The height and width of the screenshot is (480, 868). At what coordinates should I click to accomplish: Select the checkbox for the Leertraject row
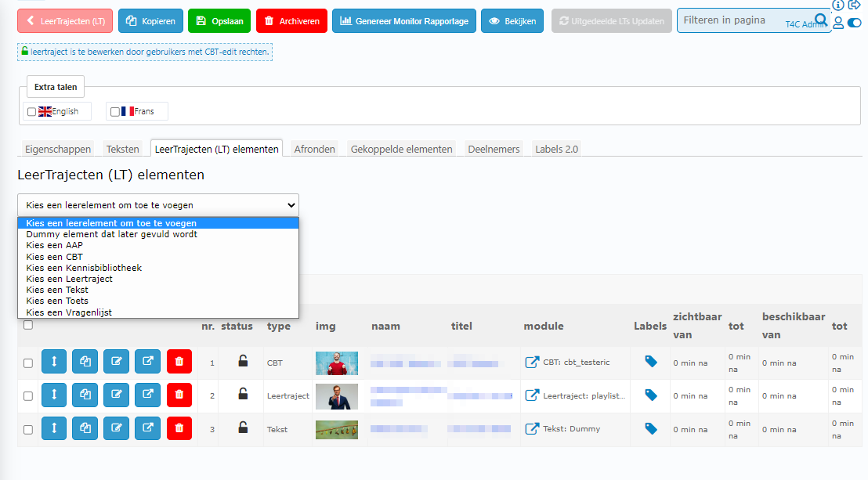click(28, 396)
